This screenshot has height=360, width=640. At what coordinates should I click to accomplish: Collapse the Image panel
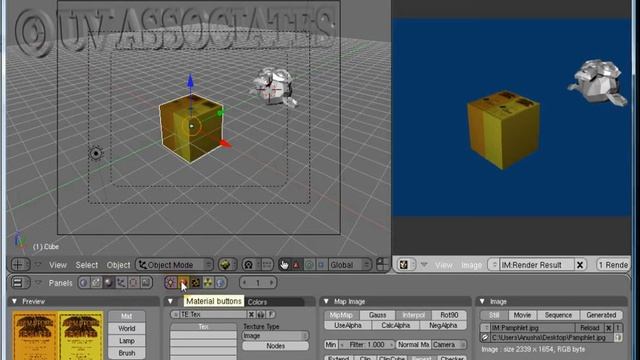coord(482,301)
